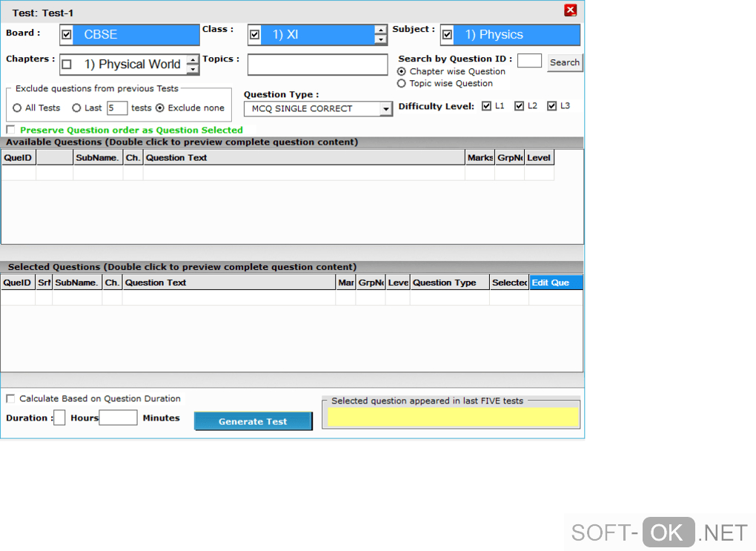The height and width of the screenshot is (551, 756).
Task: Choose All Tests exclusion option
Action: click(17, 108)
